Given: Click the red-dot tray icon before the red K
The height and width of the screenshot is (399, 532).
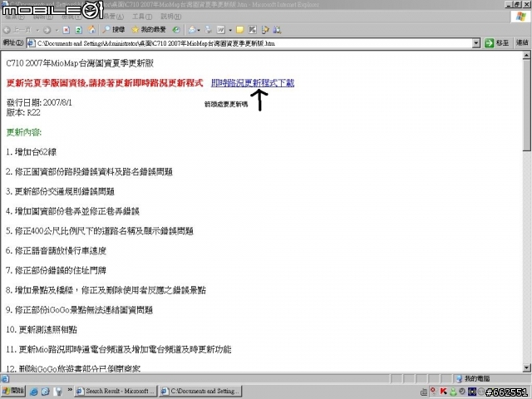Looking at the screenshot, I should (x=433, y=392).
